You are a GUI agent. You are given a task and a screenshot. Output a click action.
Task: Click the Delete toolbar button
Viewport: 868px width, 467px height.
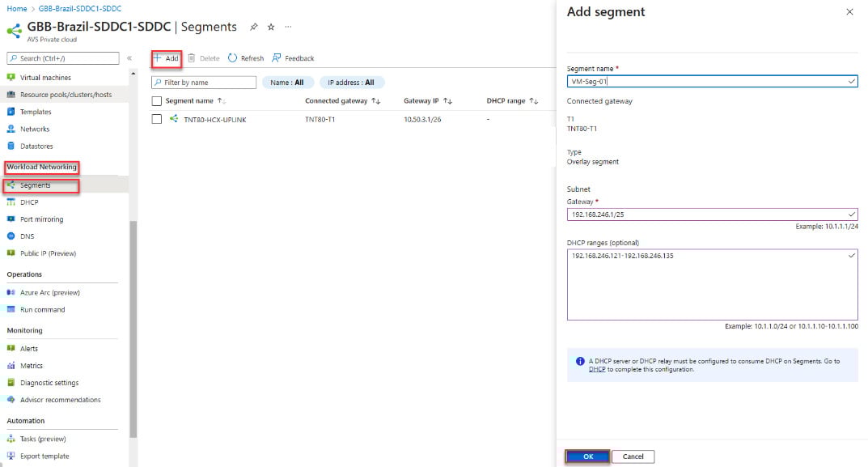coord(204,58)
